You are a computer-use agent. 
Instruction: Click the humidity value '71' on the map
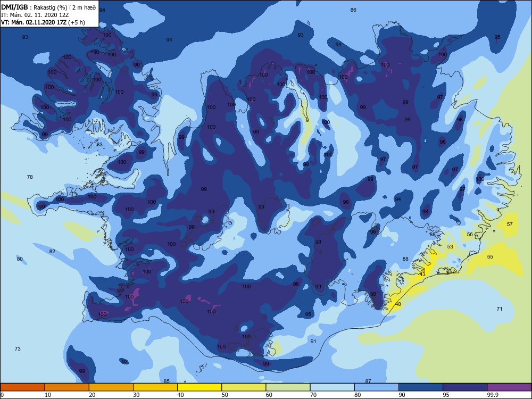500,309
